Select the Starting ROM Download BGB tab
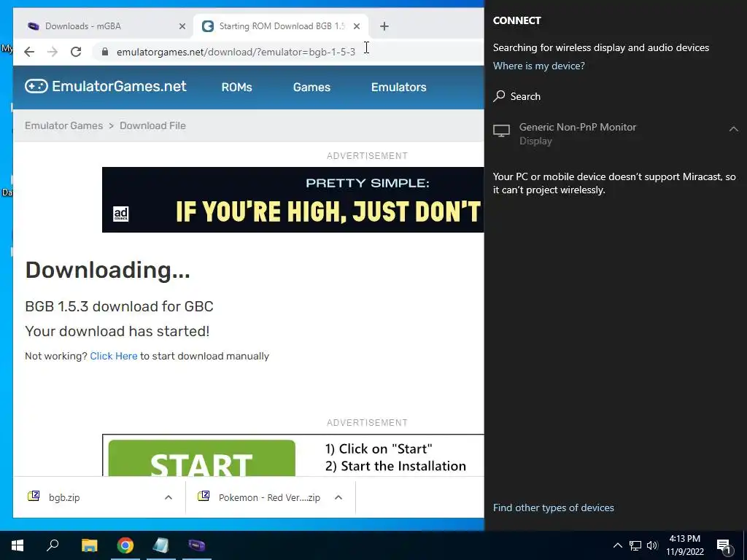 point(281,26)
